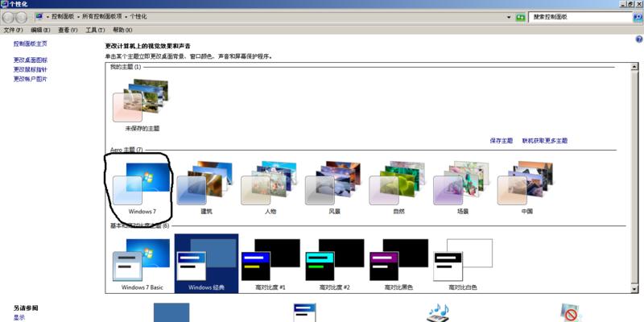This screenshot has width=644, height=322.
Task: Click the 个性化 breadcrumb
Action: [138, 17]
